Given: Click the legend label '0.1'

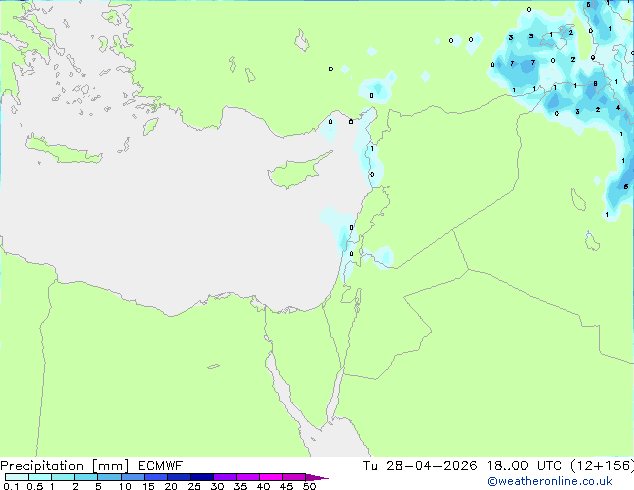Looking at the screenshot, I should [x=11, y=486].
